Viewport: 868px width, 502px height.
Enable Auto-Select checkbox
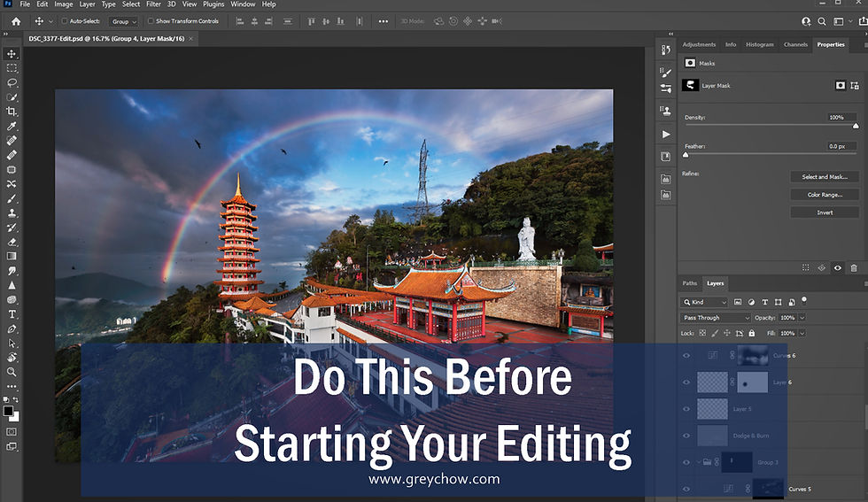pyautogui.click(x=64, y=21)
